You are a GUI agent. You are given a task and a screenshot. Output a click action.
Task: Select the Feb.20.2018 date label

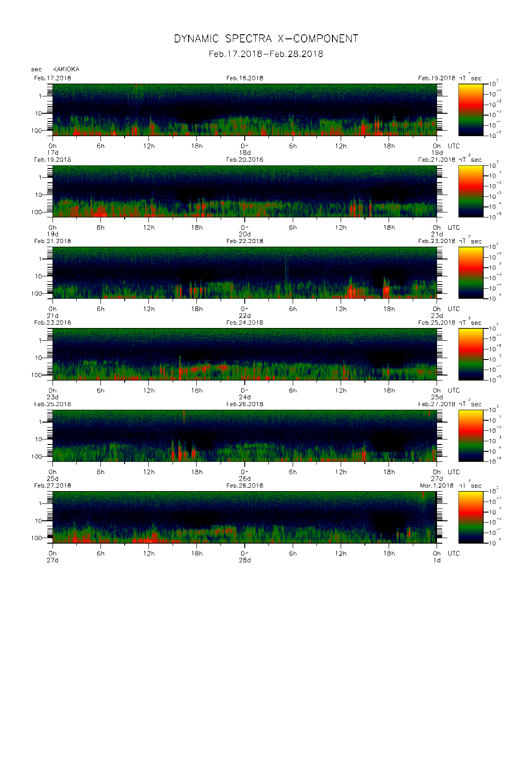(245, 159)
